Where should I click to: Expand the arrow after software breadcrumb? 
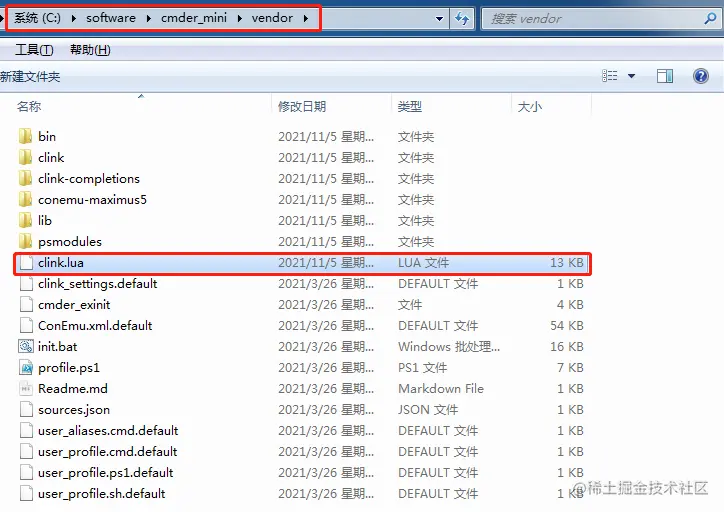point(148,18)
